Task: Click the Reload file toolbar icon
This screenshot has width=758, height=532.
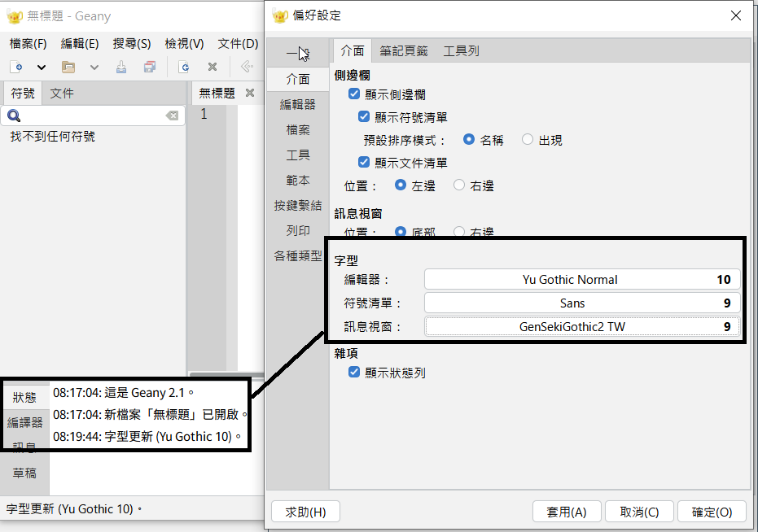Action: click(185, 68)
